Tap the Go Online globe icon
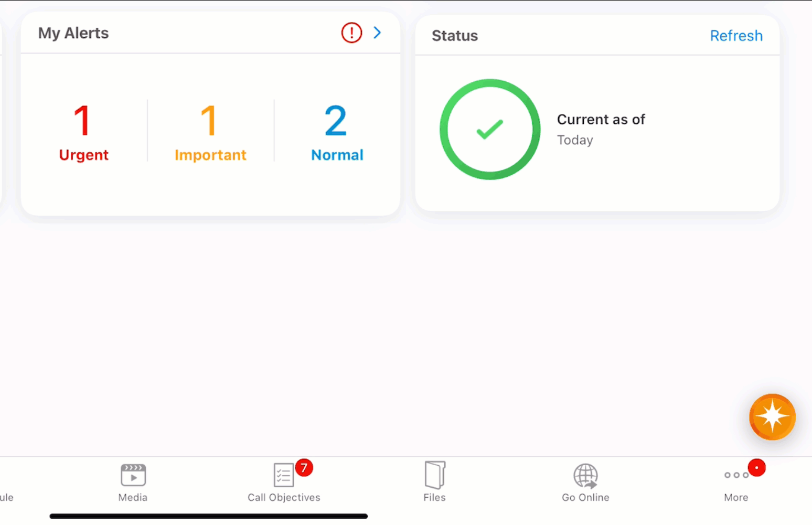 [x=585, y=476]
